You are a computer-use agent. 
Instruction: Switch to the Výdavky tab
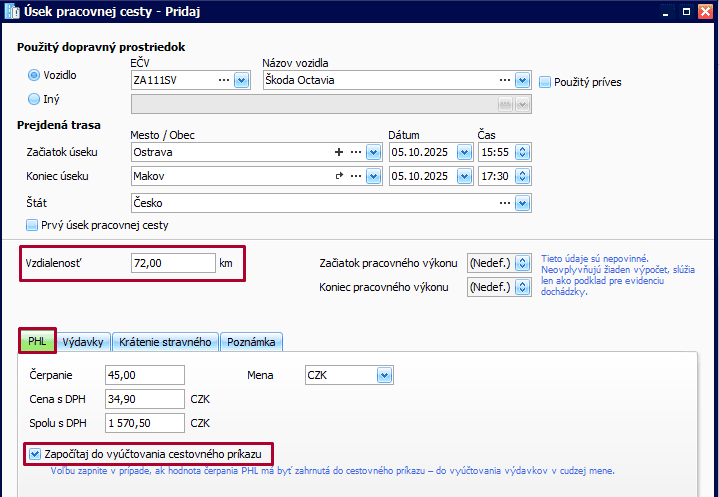[83, 342]
